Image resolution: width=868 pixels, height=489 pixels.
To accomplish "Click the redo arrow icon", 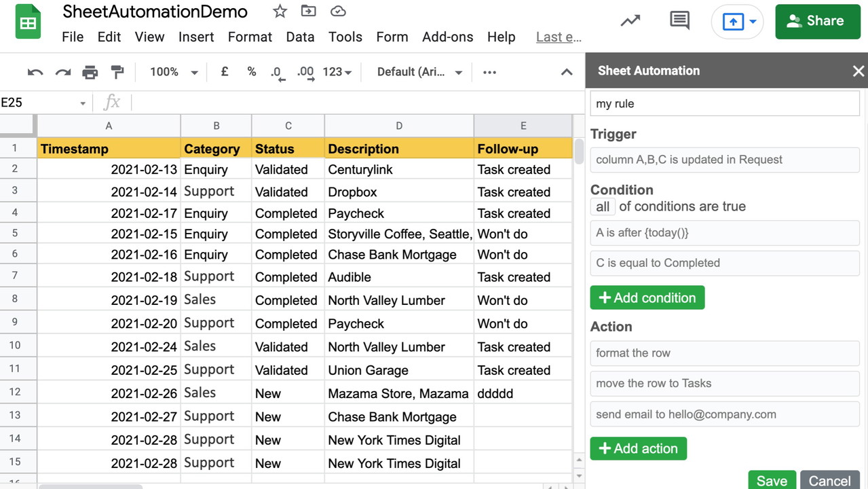I will tap(63, 72).
